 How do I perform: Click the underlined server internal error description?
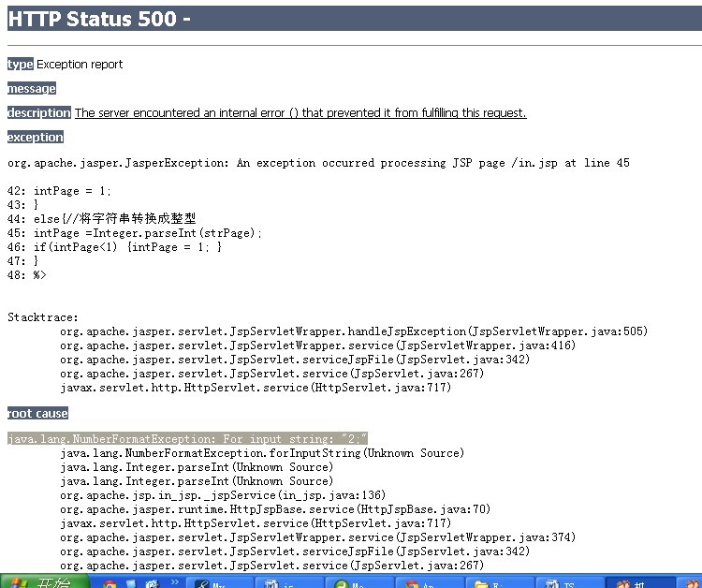click(x=300, y=113)
